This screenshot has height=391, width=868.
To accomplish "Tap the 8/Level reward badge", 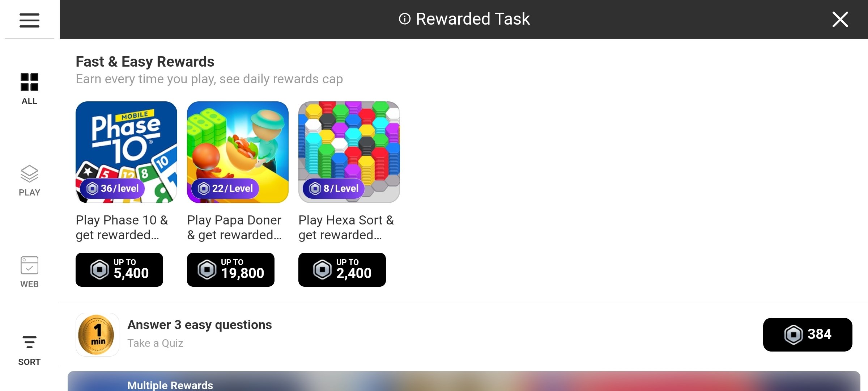I will coord(333,188).
